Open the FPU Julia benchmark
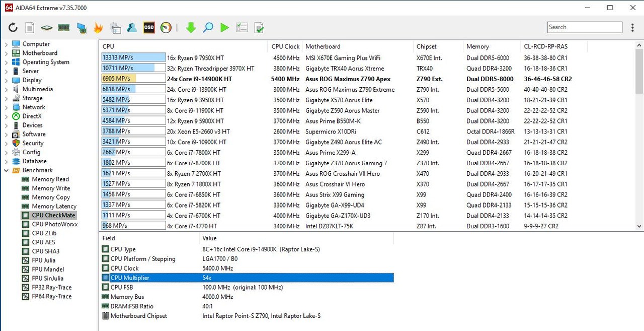The image size is (644, 331). (x=43, y=260)
